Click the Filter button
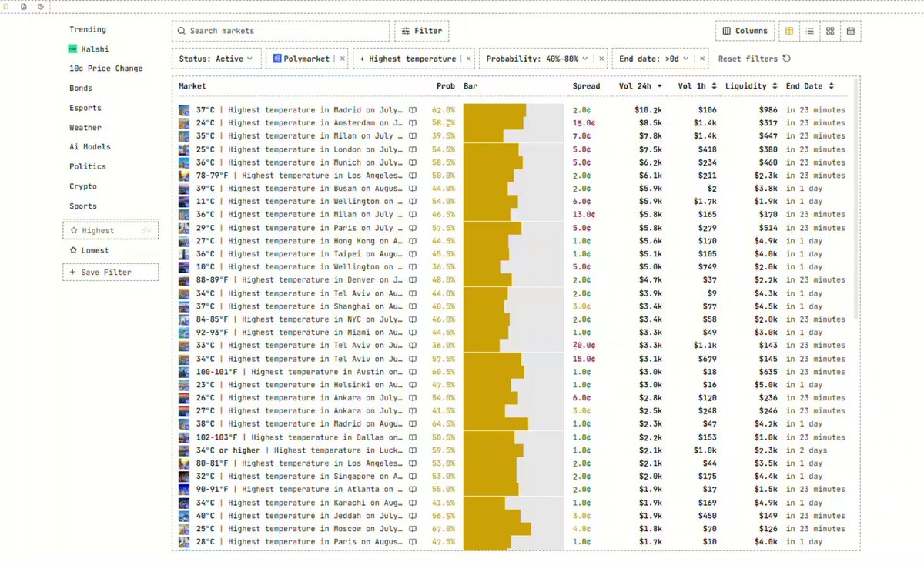Image resolution: width=924 pixels, height=562 pixels. coord(422,31)
